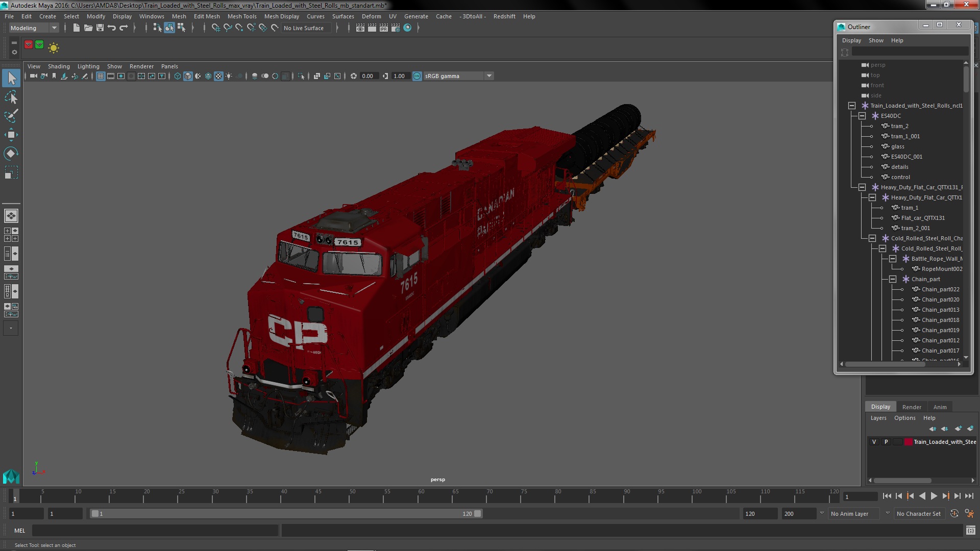Select the arrow Select tool
980x551 pixels.
(11, 78)
